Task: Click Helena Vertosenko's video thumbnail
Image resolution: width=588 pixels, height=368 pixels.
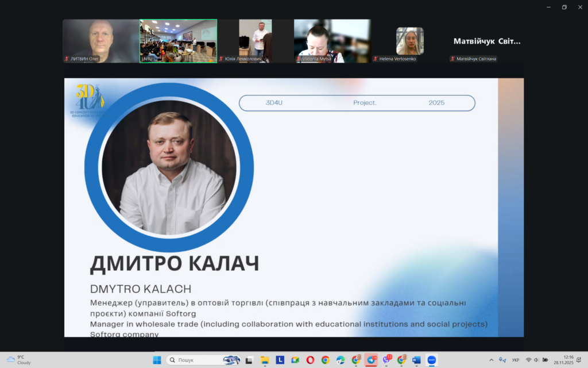Action: coord(409,40)
